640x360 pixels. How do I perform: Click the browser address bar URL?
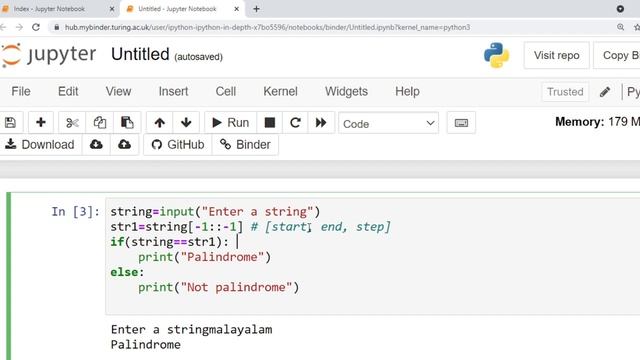point(267,27)
